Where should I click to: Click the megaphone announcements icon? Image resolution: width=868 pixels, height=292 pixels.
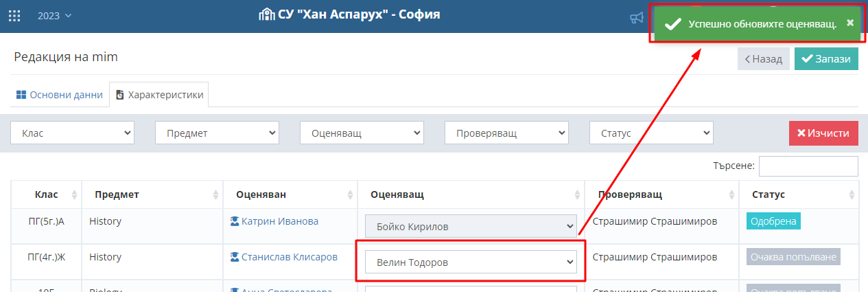(637, 18)
